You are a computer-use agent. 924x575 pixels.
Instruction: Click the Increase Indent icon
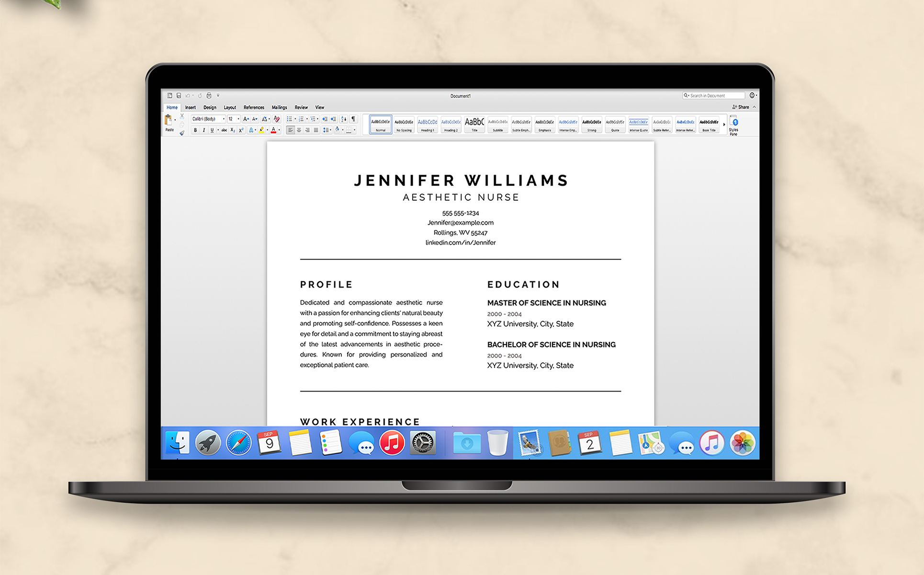coord(333,119)
